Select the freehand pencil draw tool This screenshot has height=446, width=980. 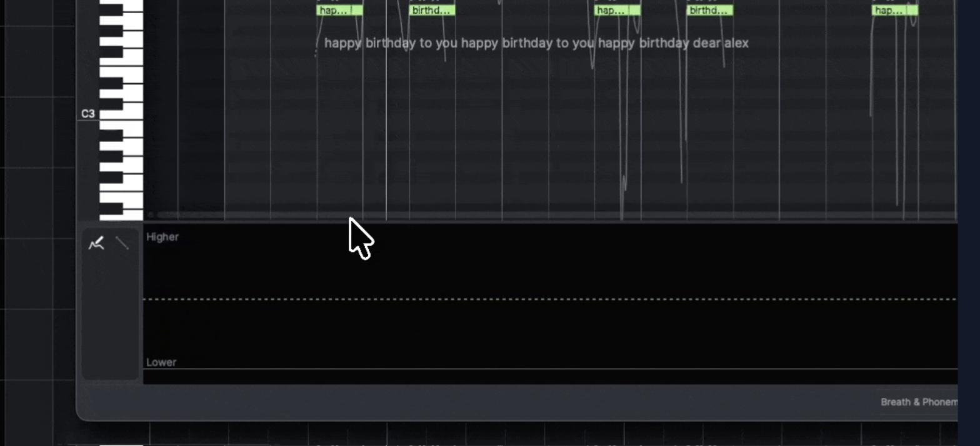(96, 243)
